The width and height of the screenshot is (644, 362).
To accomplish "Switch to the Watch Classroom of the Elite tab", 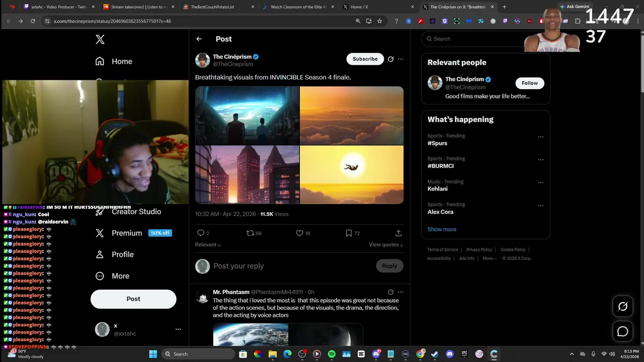I will coord(298,7).
